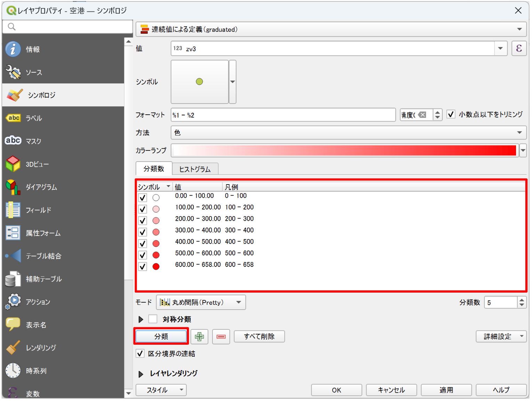
Task: Uncheck the 100.00 - 200.00 class checkbox
Action: point(143,209)
